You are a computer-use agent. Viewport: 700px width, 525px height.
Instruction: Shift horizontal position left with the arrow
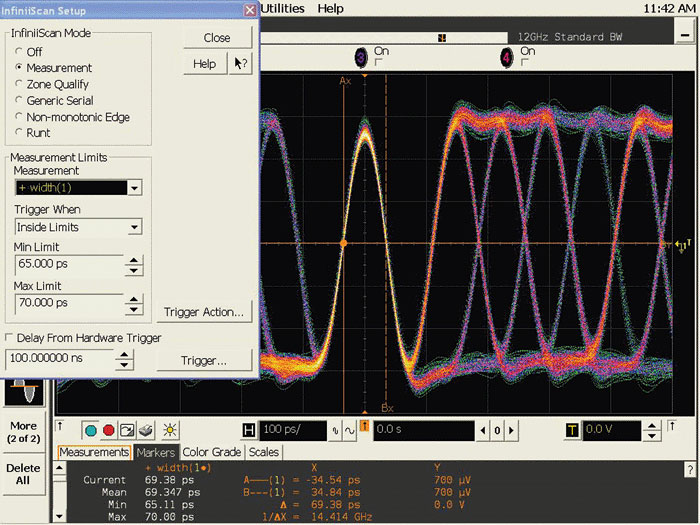tap(483, 431)
